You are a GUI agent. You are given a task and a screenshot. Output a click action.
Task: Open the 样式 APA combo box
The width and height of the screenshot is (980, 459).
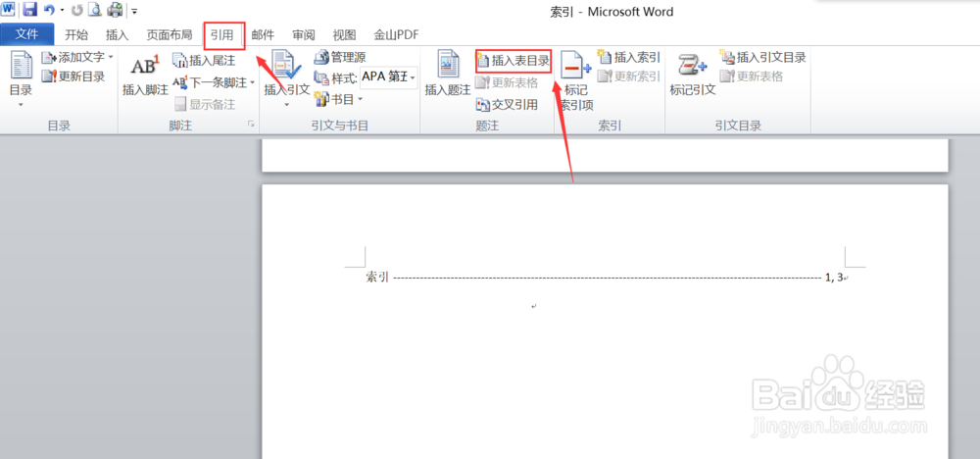coord(389,76)
